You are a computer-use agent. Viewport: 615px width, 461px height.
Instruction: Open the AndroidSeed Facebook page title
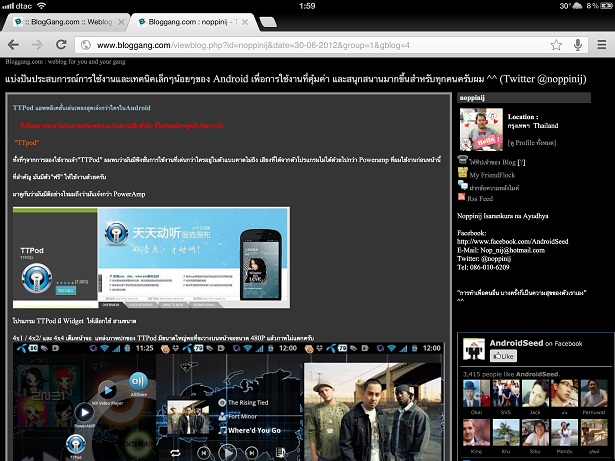point(516,343)
